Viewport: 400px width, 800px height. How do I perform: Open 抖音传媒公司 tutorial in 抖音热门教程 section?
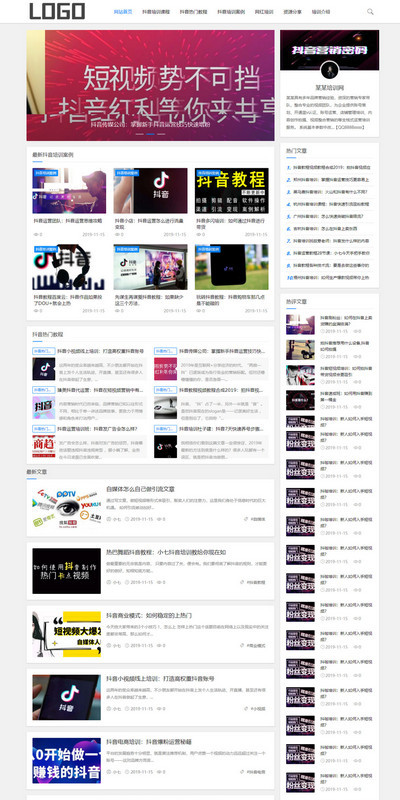(x=224, y=352)
